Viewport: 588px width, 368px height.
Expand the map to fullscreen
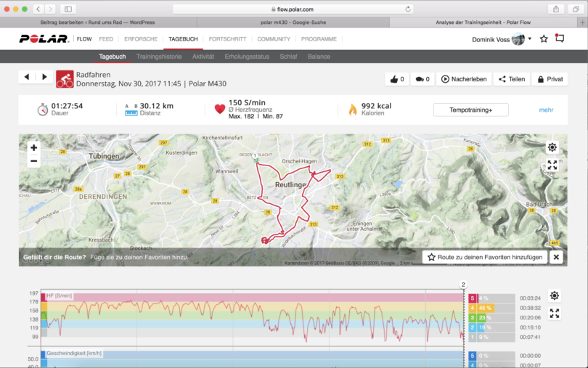coord(552,165)
